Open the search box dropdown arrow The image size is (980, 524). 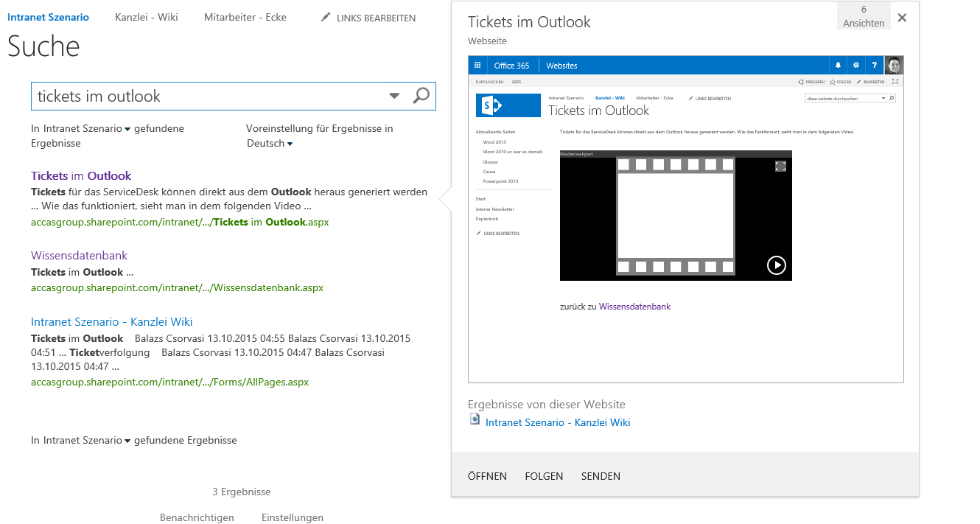394,96
